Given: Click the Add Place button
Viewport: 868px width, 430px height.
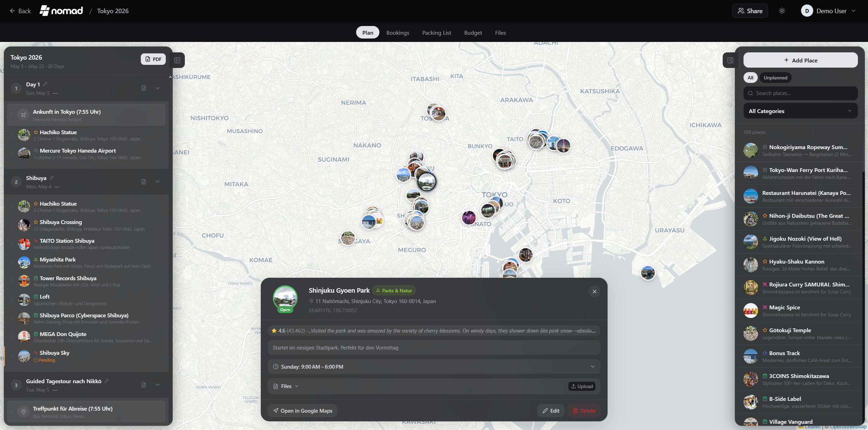Looking at the screenshot, I should (x=800, y=60).
